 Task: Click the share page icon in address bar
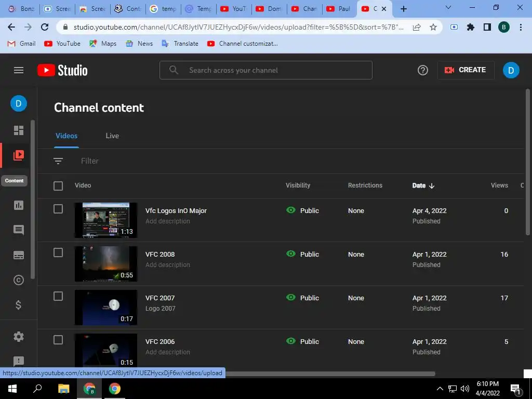pyautogui.click(x=417, y=27)
